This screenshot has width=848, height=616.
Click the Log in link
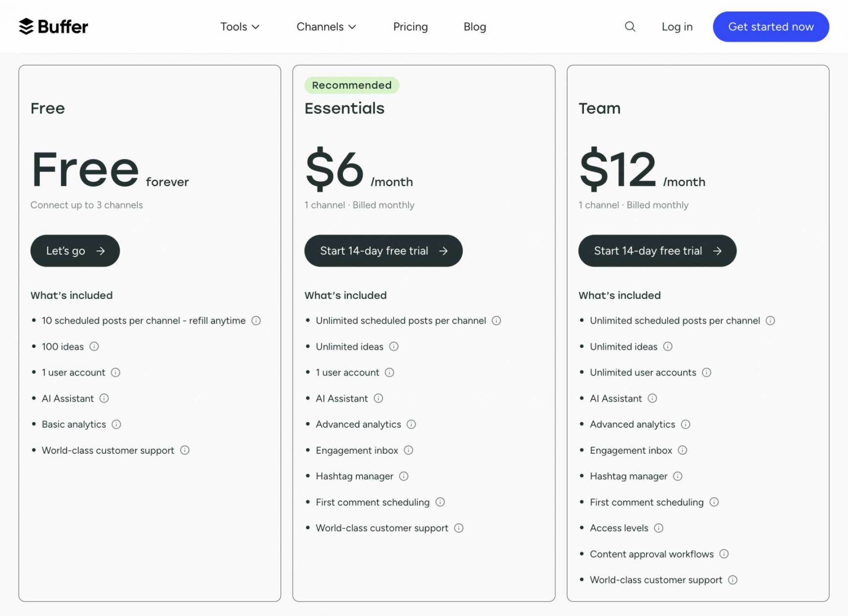677,27
